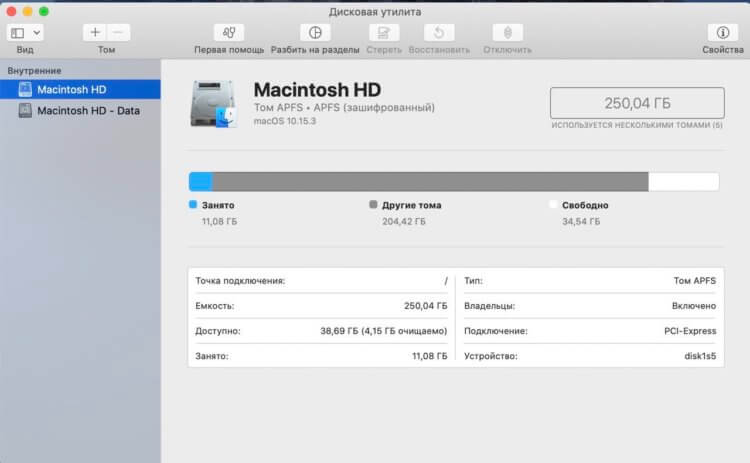Remove volume with the minus button
The height and width of the screenshot is (463, 750).
118,33
